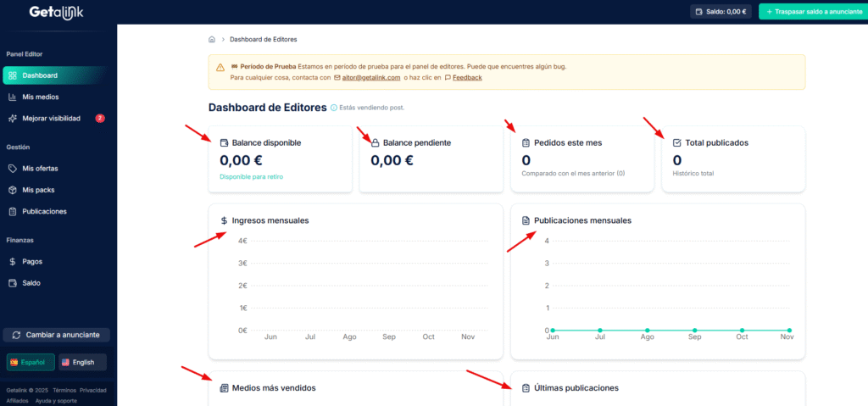Click the Balance pendiente 0,00 € amount
This screenshot has width=868, height=406.
pyautogui.click(x=392, y=161)
